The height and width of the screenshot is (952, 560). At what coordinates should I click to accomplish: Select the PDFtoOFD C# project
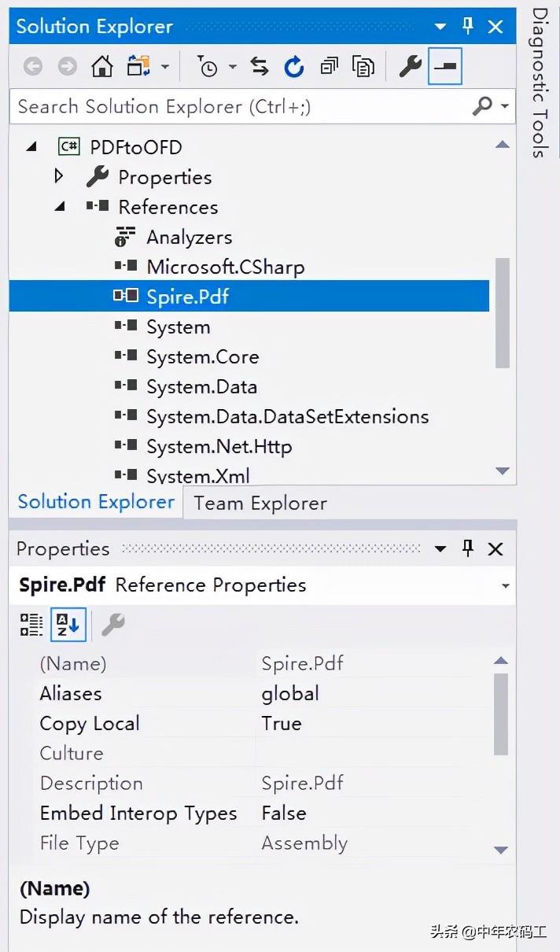(135, 147)
